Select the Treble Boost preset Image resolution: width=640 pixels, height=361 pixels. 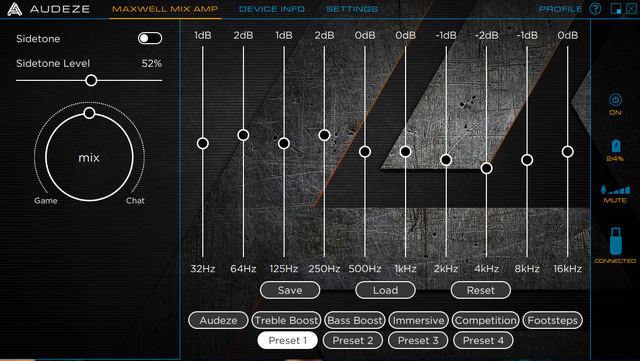click(x=286, y=320)
